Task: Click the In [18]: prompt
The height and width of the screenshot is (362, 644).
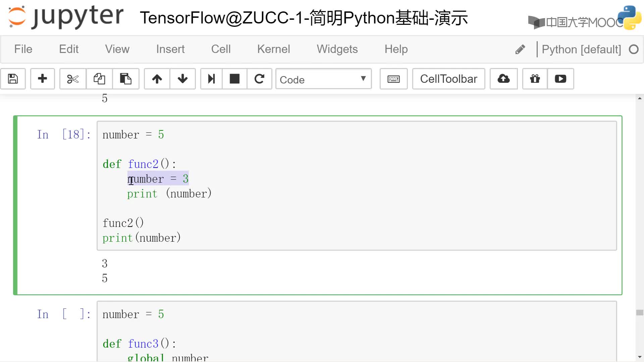Action: 64,135
